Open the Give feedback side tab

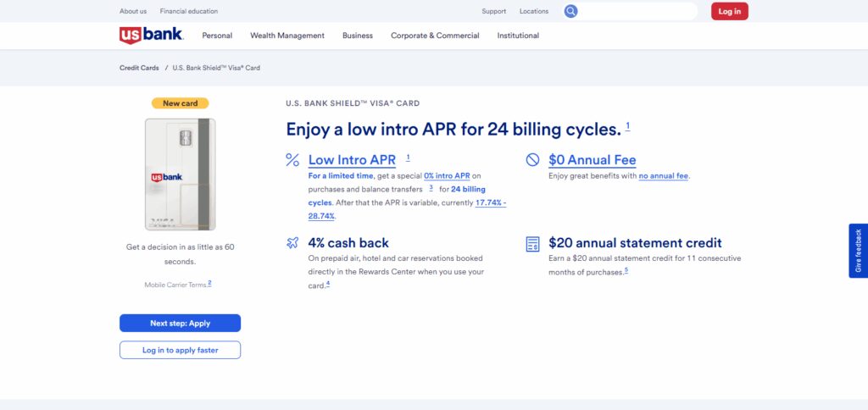[x=858, y=251]
